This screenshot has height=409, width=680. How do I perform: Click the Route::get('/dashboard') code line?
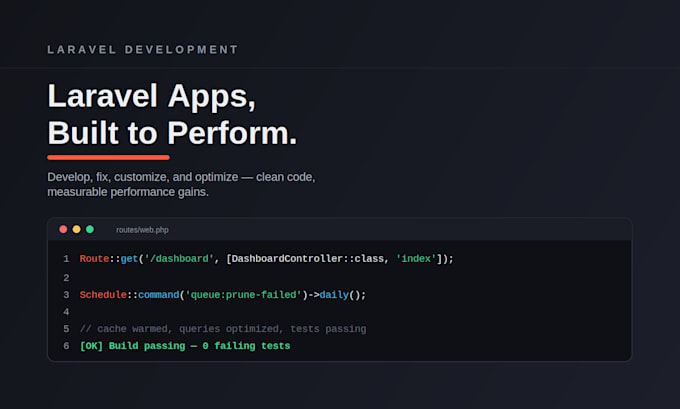tap(266, 258)
